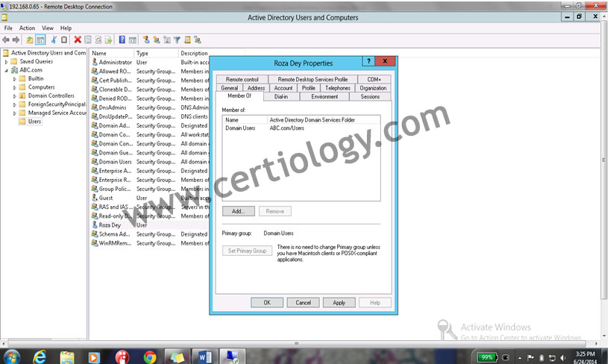Click the Up one level folder icon
The width and height of the screenshot is (610, 364).
pyautogui.click(x=30, y=40)
